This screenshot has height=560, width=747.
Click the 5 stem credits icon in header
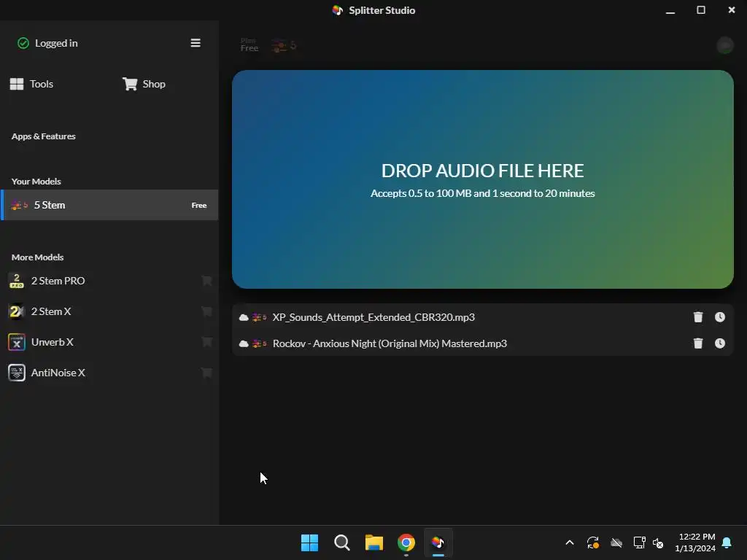284,45
